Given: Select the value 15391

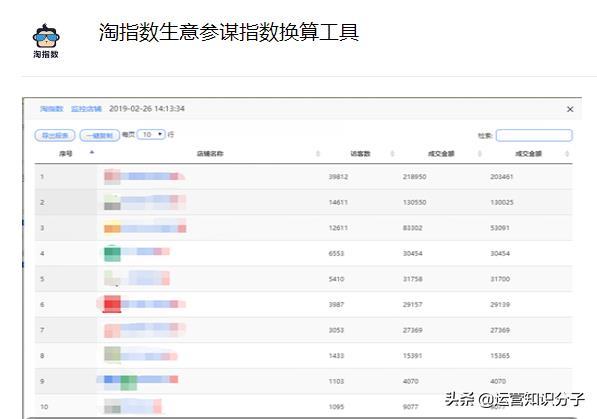Looking at the screenshot, I should (413, 356).
